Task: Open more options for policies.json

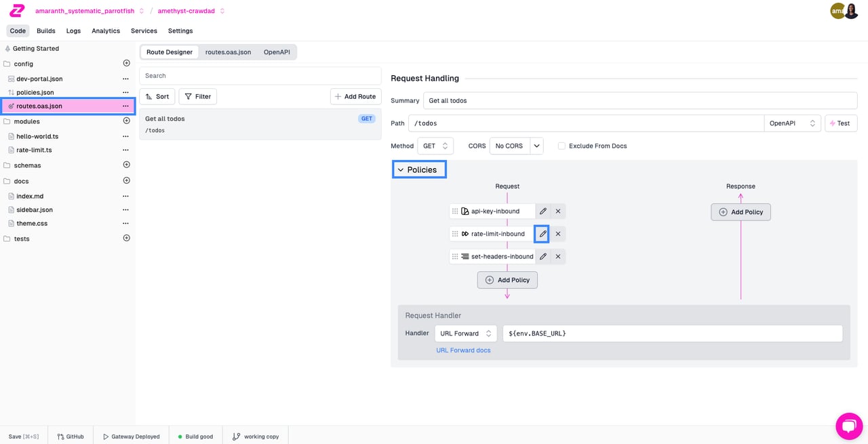Action: pyautogui.click(x=125, y=92)
